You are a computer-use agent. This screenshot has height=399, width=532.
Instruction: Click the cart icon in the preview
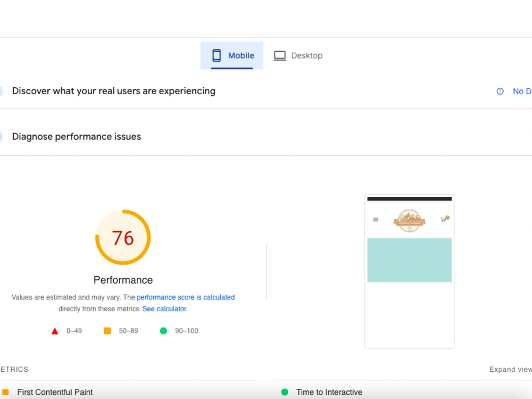tap(444, 219)
